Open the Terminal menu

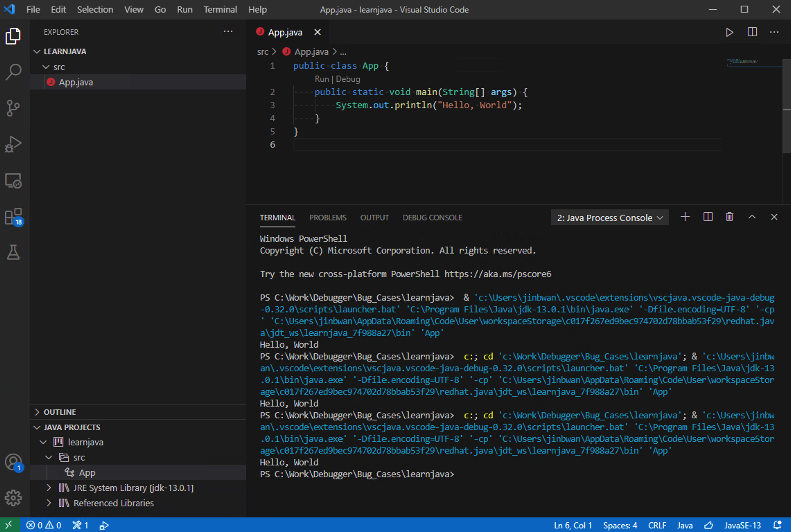(220, 9)
